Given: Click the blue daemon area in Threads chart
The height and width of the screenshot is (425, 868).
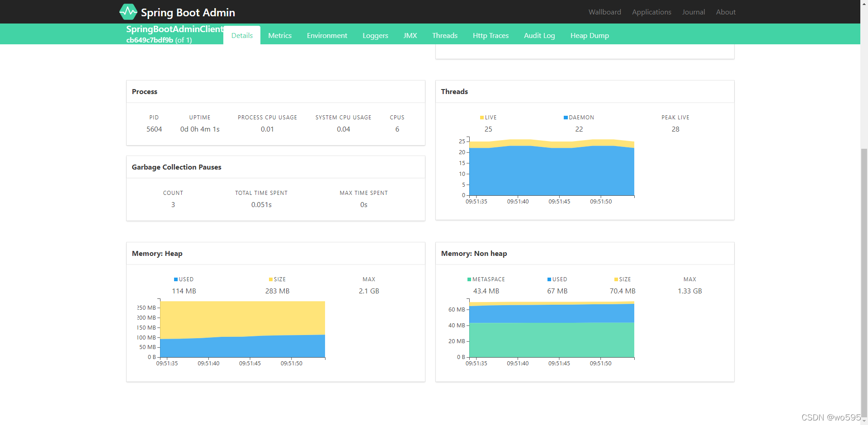Looking at the screenshot, I should [552, 172].
